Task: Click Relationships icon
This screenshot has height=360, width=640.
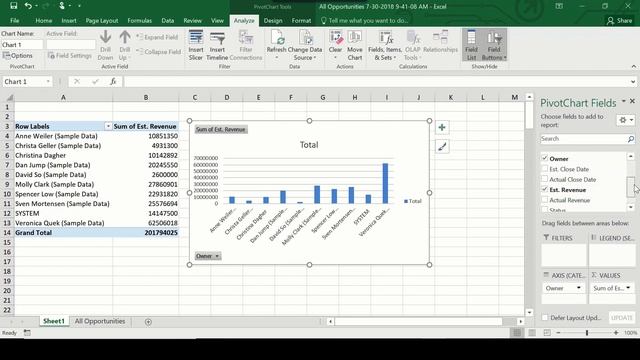Action: [440, 37]
